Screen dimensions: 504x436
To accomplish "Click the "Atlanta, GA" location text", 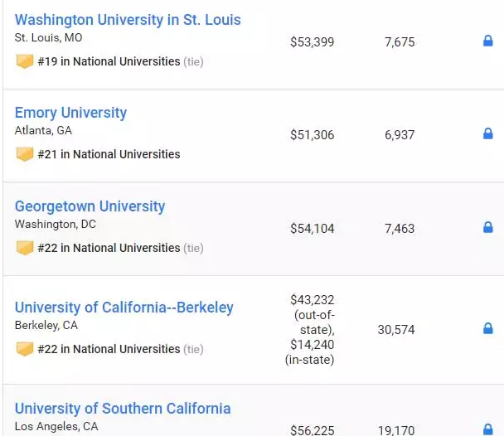I will pos(43,130).
